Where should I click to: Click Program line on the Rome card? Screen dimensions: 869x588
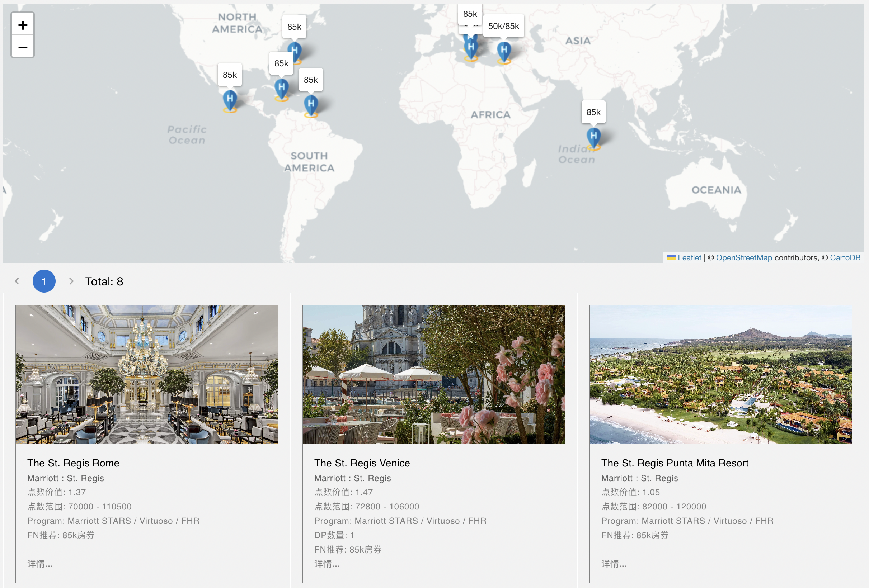coord(113,521)
